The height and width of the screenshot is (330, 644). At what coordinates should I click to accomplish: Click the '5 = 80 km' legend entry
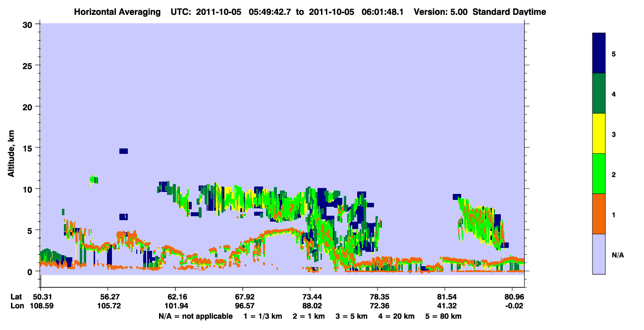point(443,316)
